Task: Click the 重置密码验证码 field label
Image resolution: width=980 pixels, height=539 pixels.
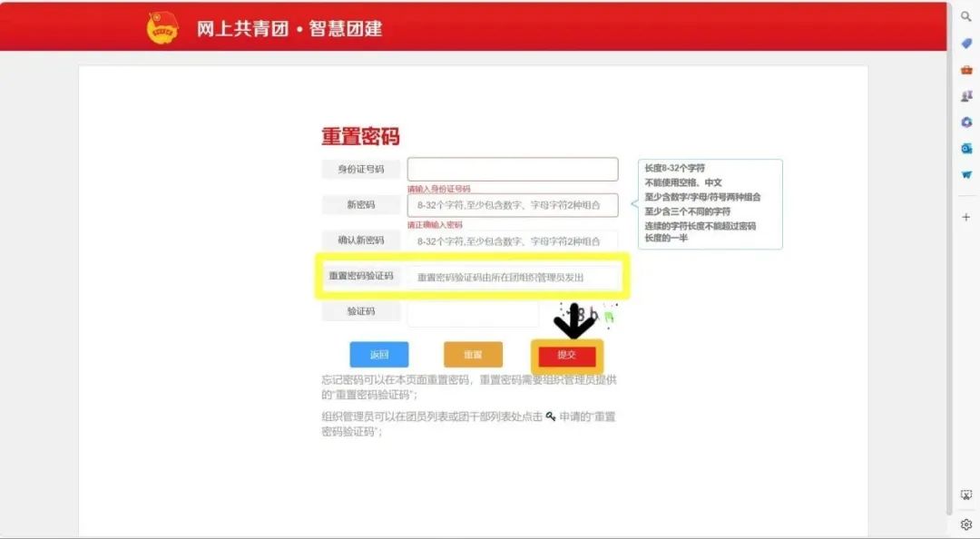Action: point(361,276)
